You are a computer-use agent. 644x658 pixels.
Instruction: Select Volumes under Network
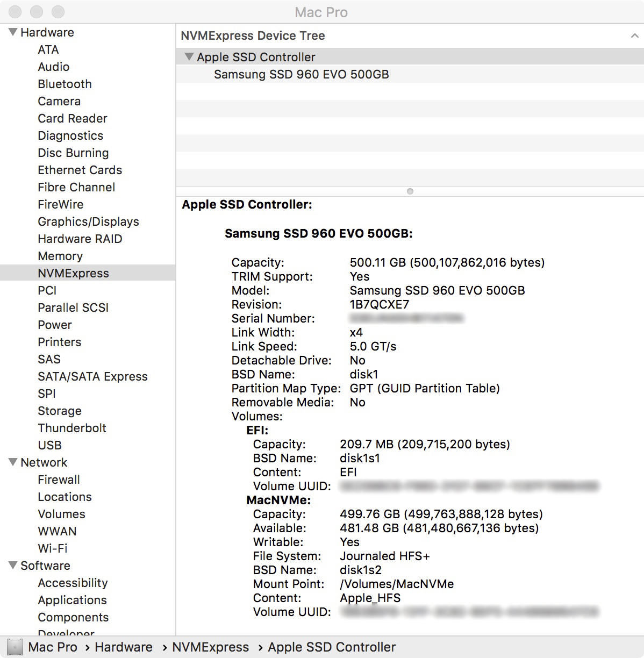[x=61, y=514]
